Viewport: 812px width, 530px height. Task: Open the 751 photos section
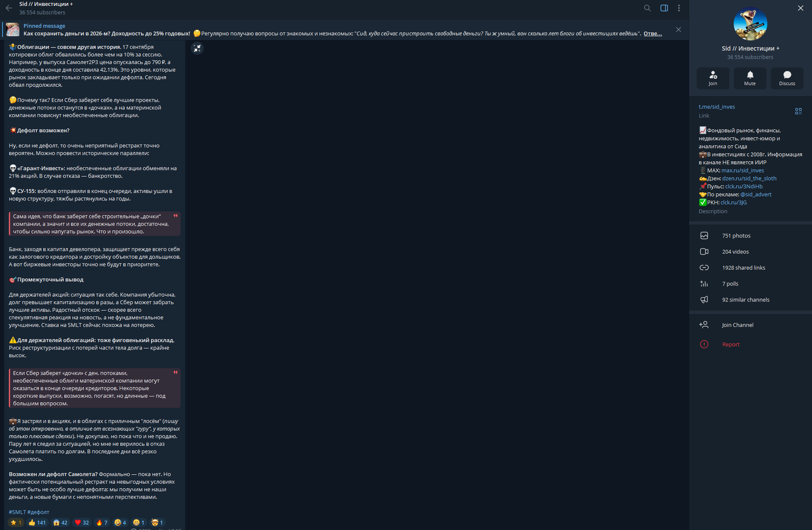pyautogui.click(x=751, y=236)
